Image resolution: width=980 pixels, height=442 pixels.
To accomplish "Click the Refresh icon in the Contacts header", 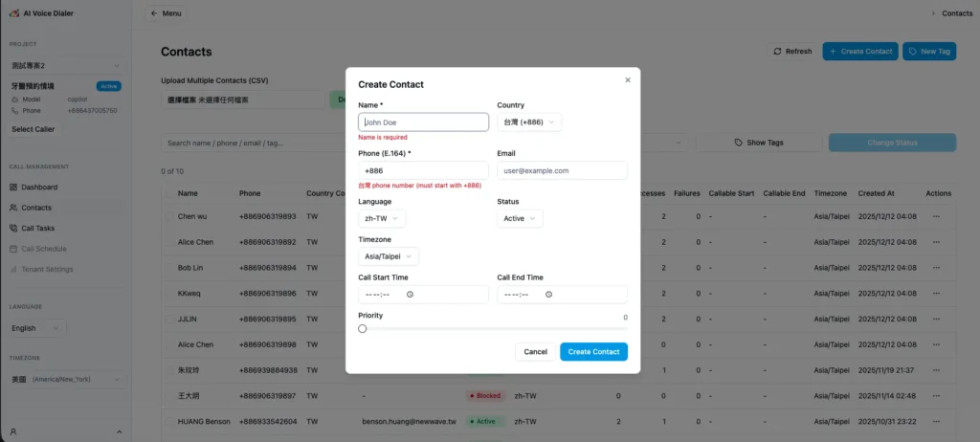I will (x=777, y=52).
